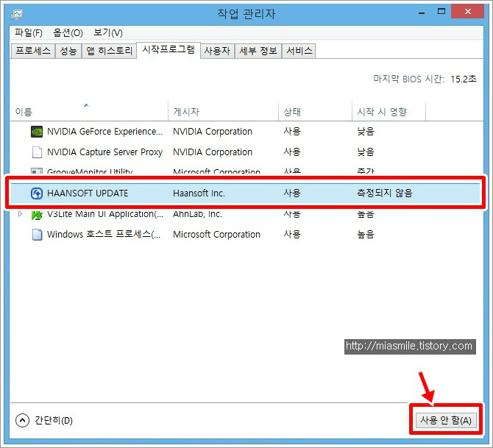The image size is (493, 448).
Task: Minimize the 작업 관리자 window
Action: (422, 13)
